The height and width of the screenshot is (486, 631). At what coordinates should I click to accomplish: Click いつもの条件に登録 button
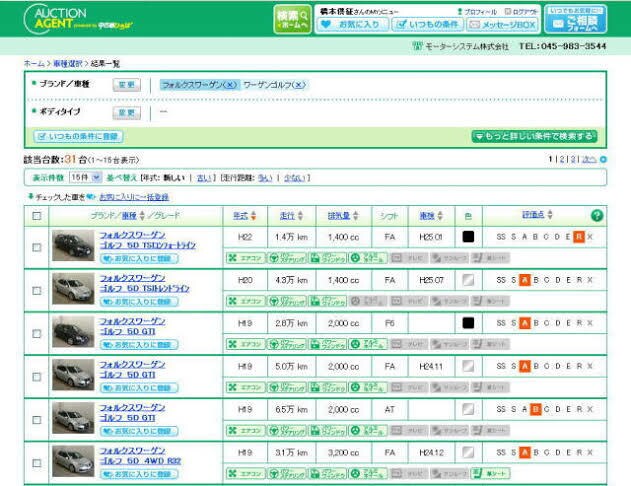(x=78, y=136)
